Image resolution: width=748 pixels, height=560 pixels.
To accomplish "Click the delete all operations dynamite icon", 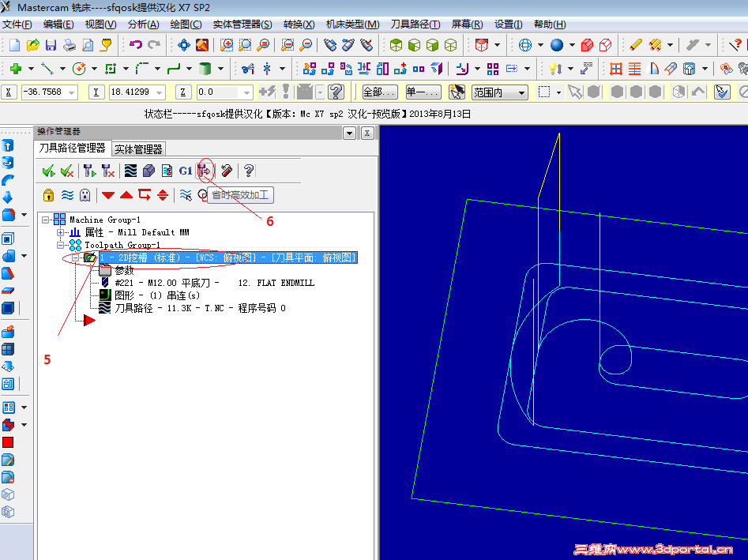I will 227,171.
